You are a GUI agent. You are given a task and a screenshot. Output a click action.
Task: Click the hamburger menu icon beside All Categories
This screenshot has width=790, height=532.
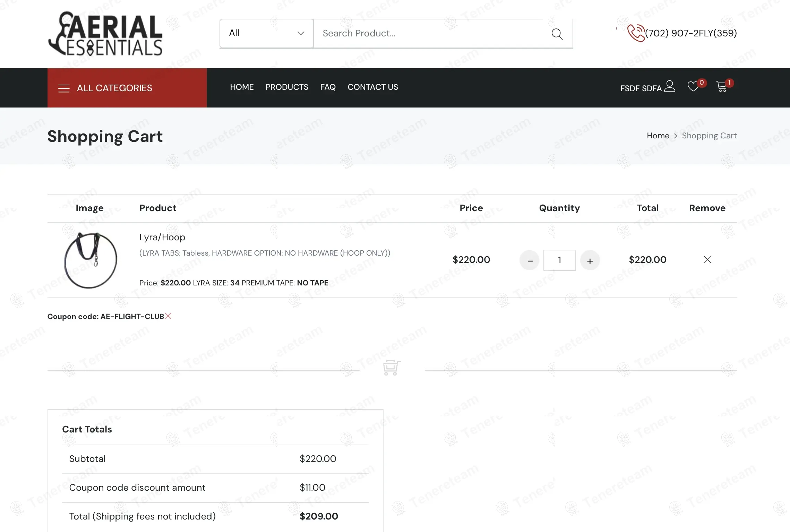(64, 88)
